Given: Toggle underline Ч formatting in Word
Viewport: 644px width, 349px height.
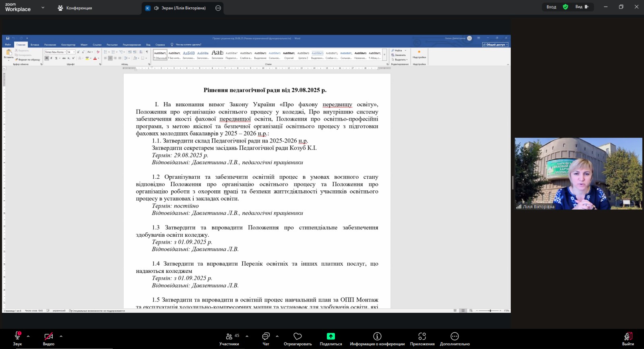Looking at the screenshot, I should tap(56, 58).
